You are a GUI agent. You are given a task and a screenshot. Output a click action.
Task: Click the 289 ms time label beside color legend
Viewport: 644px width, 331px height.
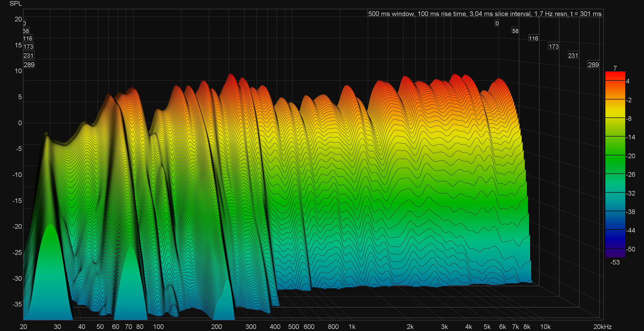pyautogui.click(x=593, y=65)
